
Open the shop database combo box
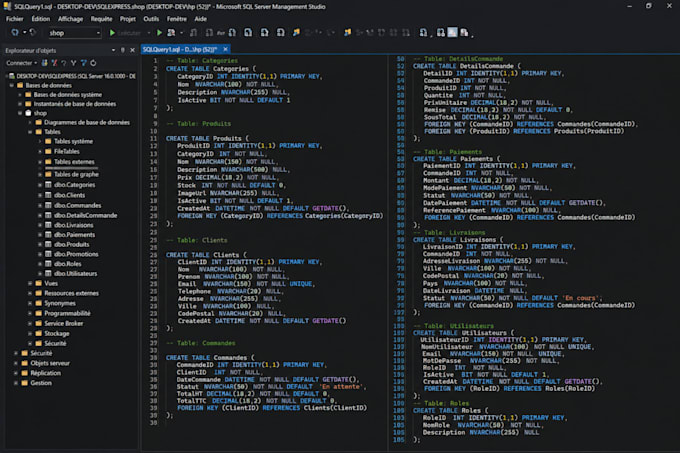coord(75,33)
